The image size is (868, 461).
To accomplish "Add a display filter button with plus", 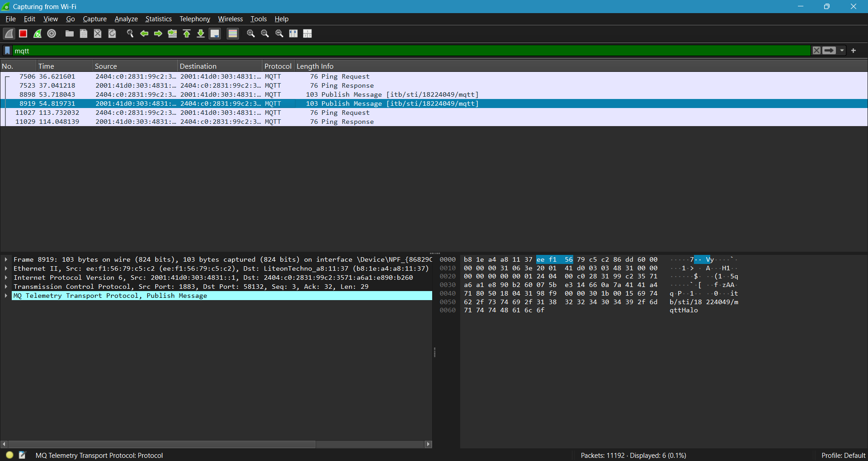I will click(854, 51).
